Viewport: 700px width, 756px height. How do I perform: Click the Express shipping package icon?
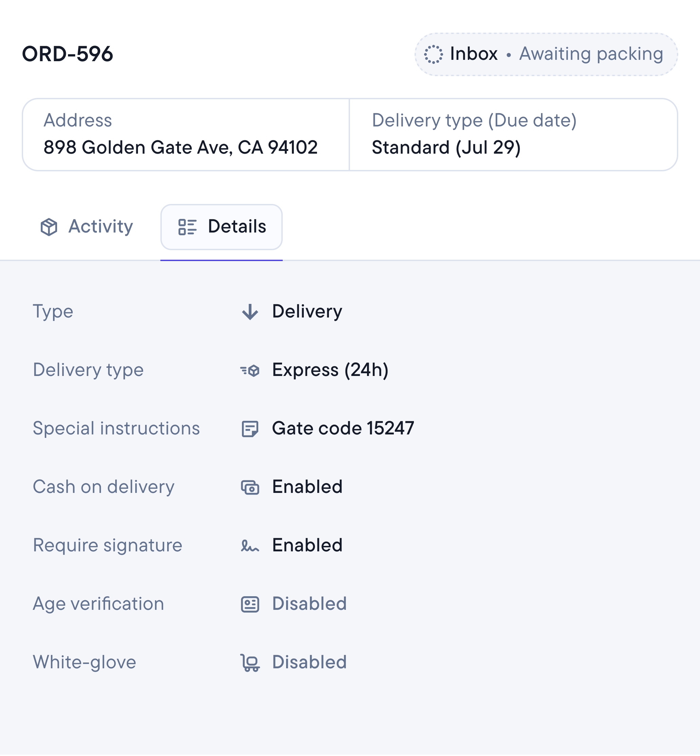250,370
